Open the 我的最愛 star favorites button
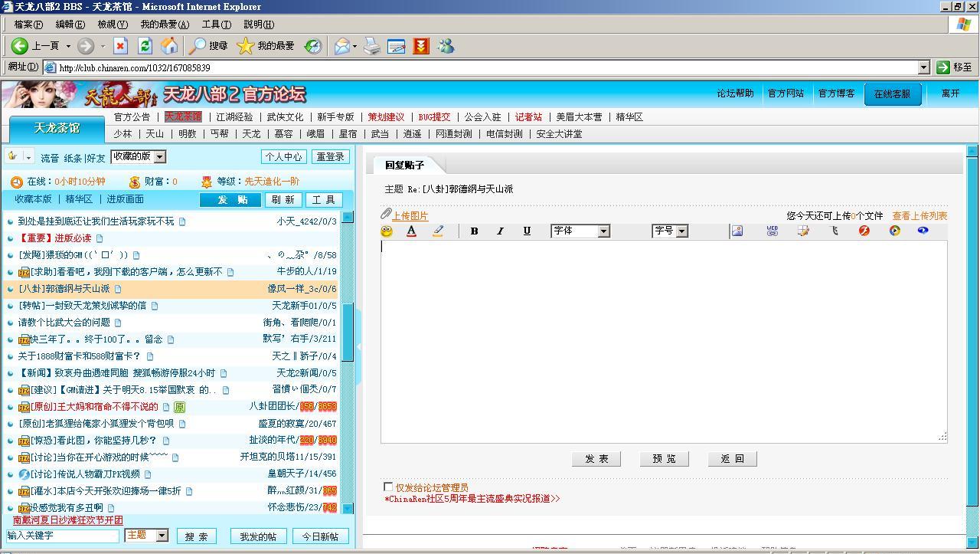The width and height of the screenshot is (980, 554). (x=266, y=46)
